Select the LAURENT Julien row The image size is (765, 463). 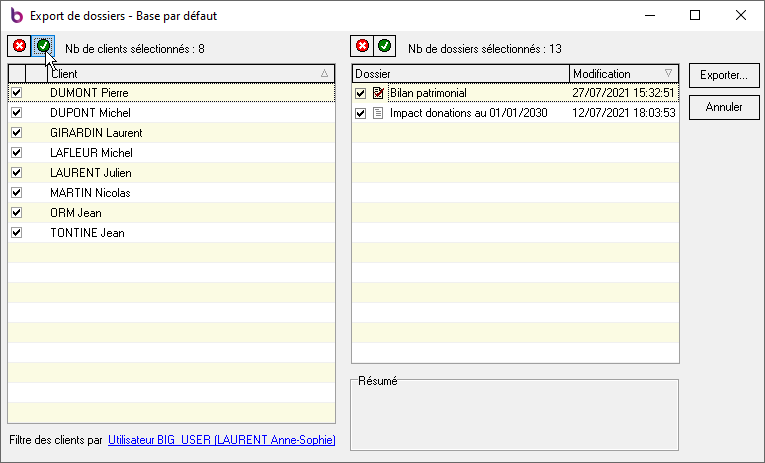(172, 173)
